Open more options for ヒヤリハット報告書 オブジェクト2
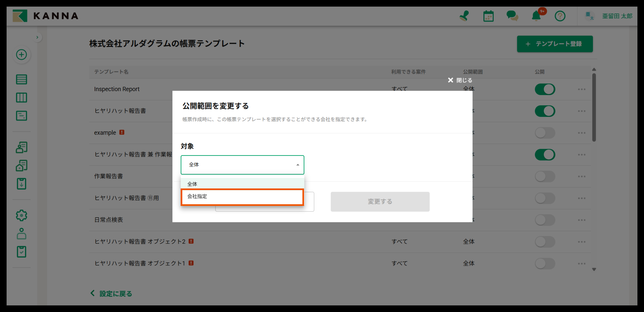This screenshot has height=312, width=644. (581, 242)
